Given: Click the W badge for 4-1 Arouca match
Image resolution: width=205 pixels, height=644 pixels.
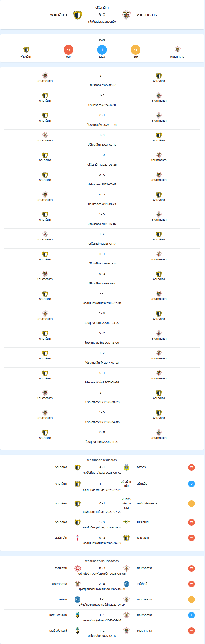Looking at the screenshot, I should [192, 467].
